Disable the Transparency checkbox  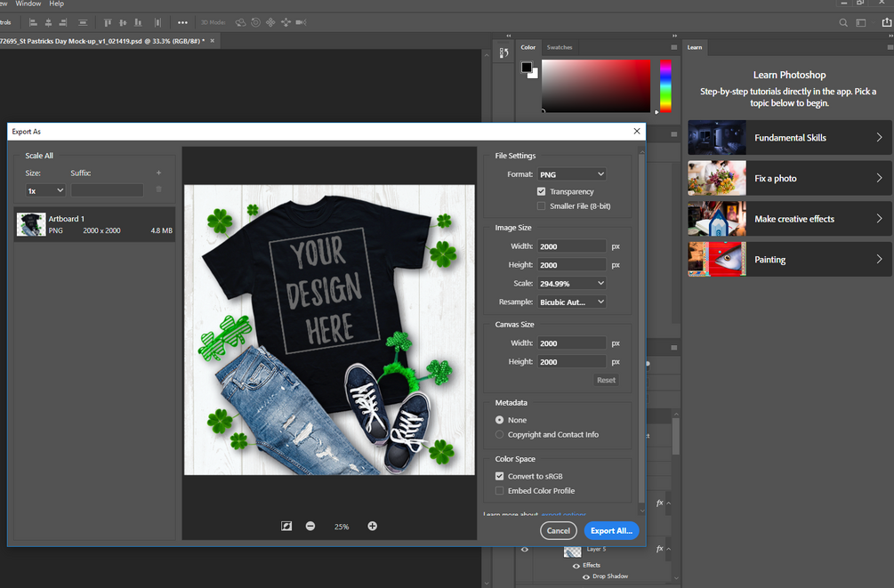(542, 191)
